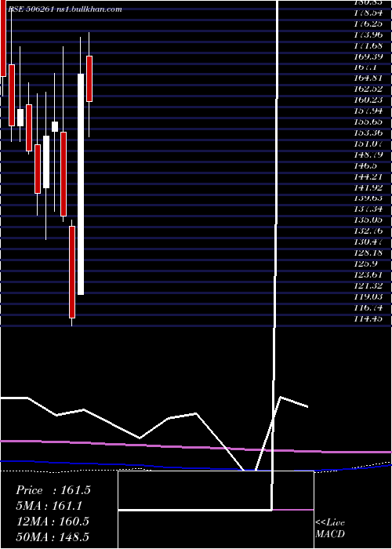Click the 173.96 price axis label
The height and width of the screenshot is (549, 392).
click(368, 35)
